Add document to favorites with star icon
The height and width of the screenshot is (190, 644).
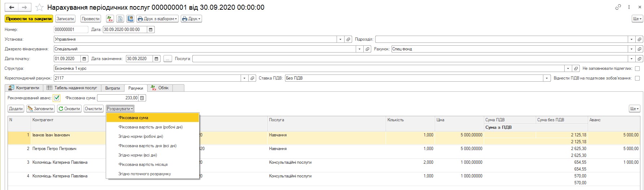click(x=40, y=8)
